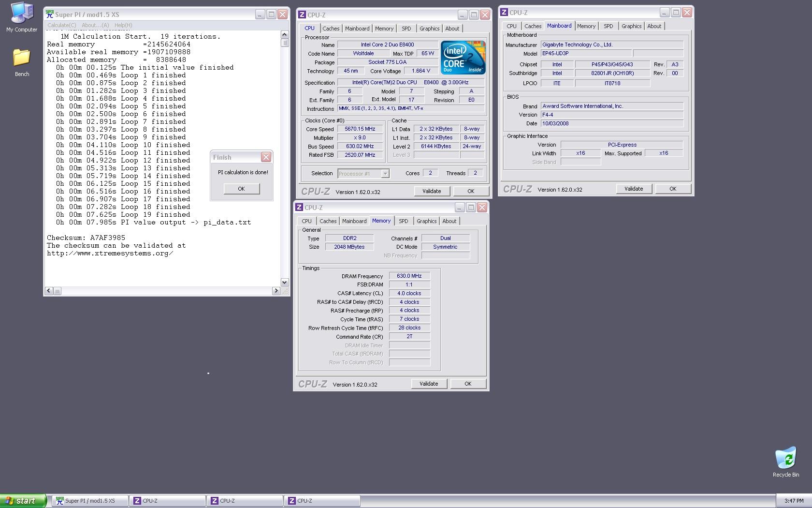Click BIOS date 10/03/2008 field
This screenshot has width=812, height=508.
tap(612, 123)
